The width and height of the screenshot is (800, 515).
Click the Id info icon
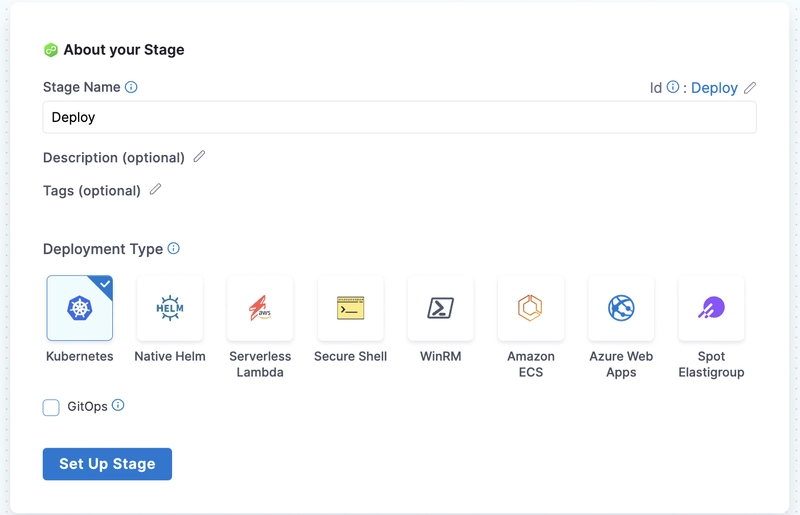(x=673, y=87)
